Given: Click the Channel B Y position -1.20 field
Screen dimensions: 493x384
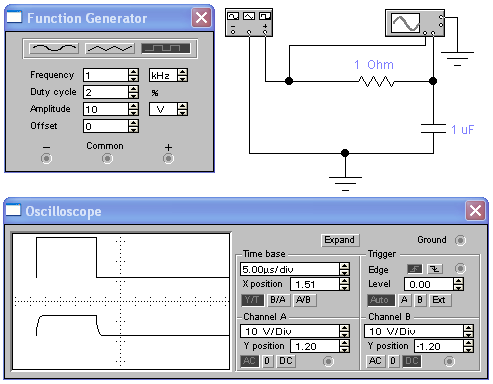Looking at the screenshot, I should [439, 346].
